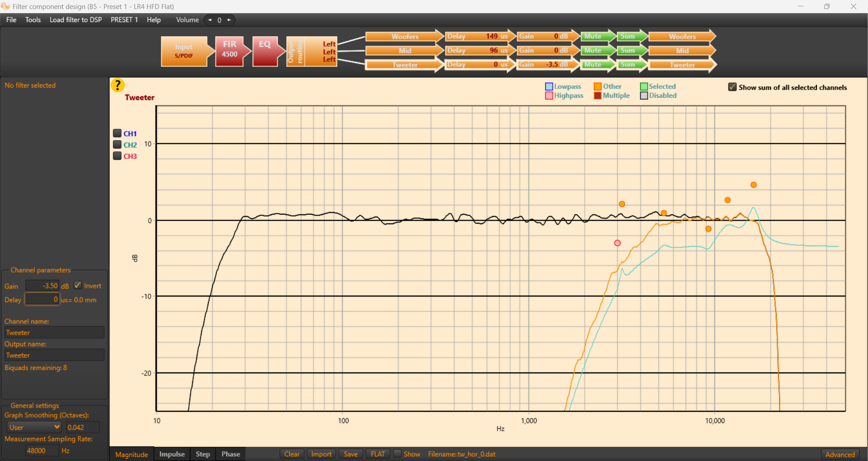The width and height of the screenshot is (868, 461).
Task: Select the topmost orange filter marker
Action: [x=754, y=185]
